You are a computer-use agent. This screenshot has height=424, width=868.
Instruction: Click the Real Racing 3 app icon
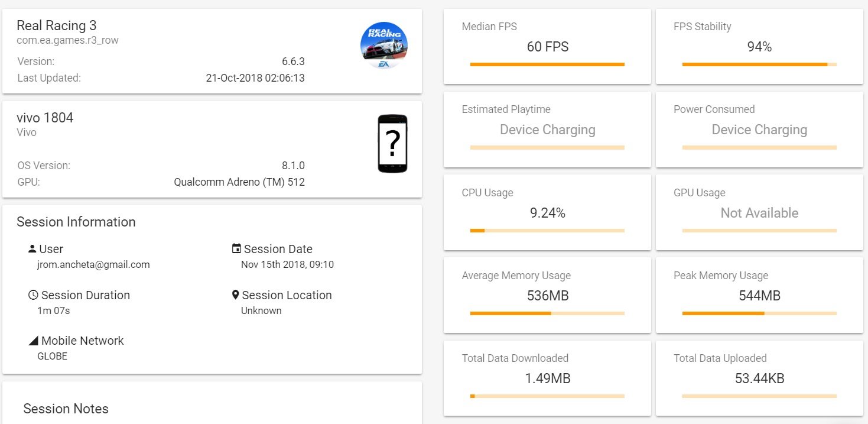coord(384,46)
